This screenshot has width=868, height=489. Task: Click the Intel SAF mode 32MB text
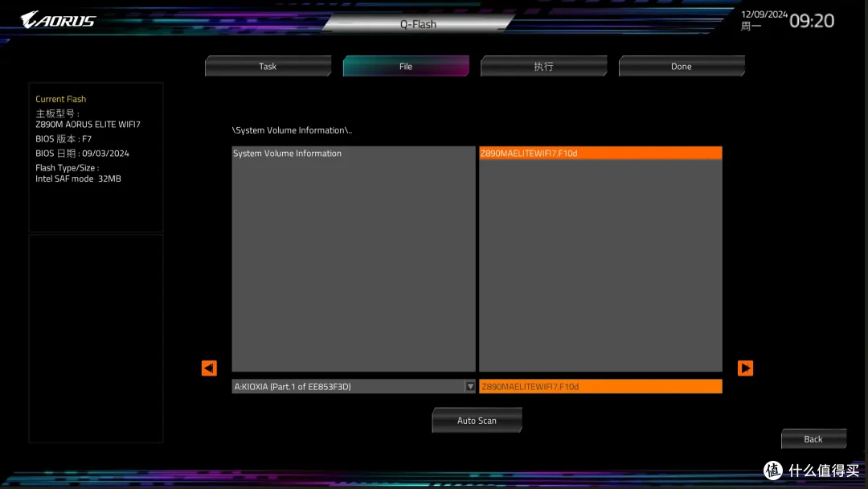(x=78, y=179)
